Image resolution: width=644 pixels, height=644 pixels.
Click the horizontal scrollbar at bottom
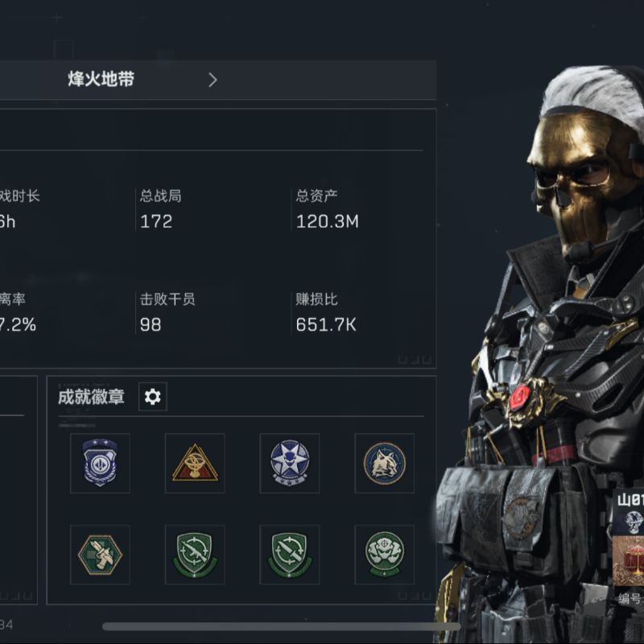click(281, 626)
